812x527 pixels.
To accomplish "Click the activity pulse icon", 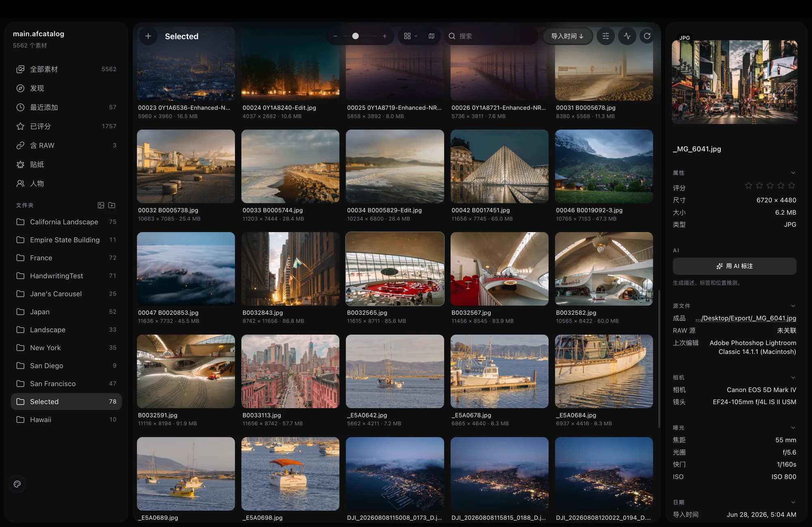I will point(627,36).
